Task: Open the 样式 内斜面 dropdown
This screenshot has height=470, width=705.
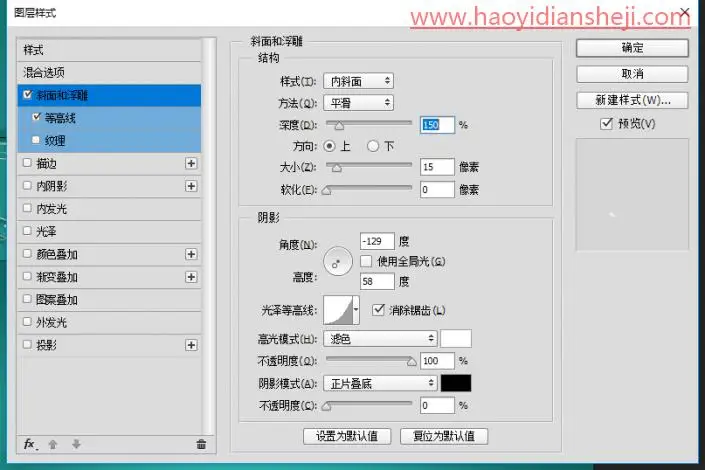Action: point(358,81)
